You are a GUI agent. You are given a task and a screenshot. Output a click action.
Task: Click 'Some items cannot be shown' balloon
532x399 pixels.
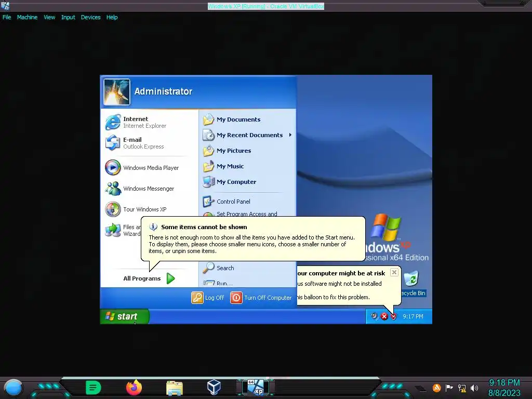pos(253,239)
